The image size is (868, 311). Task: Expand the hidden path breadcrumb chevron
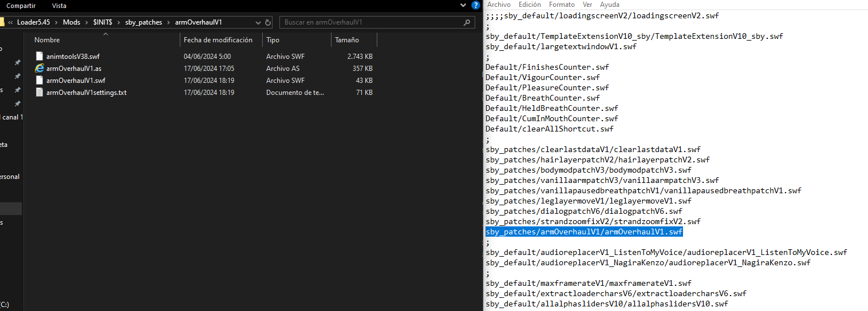click(10, 22)
